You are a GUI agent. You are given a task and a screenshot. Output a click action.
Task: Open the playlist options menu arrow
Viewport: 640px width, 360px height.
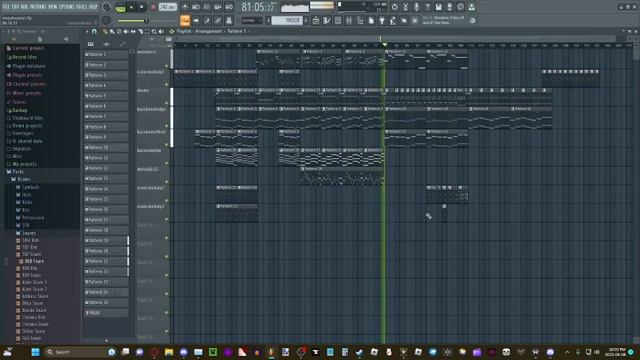[x=87, y=31]
